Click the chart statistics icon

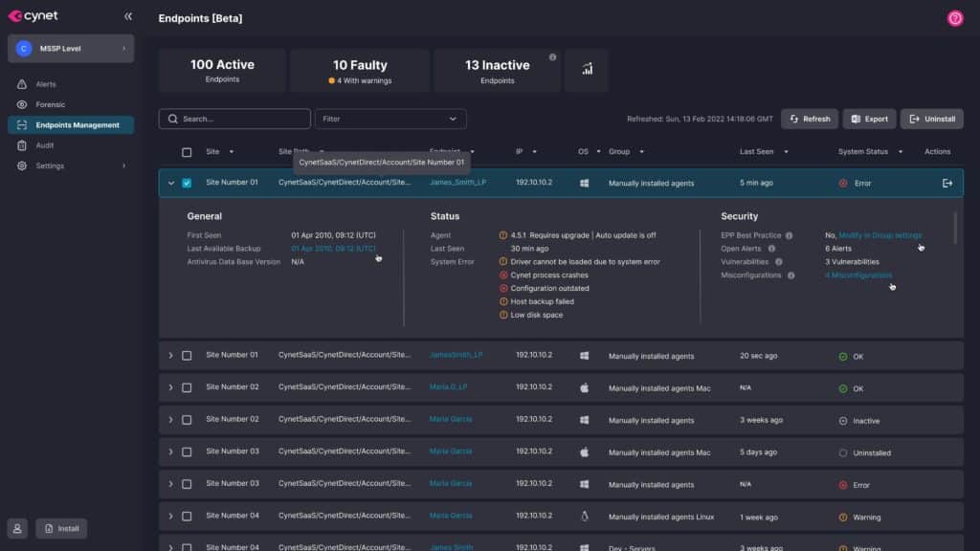587,70
